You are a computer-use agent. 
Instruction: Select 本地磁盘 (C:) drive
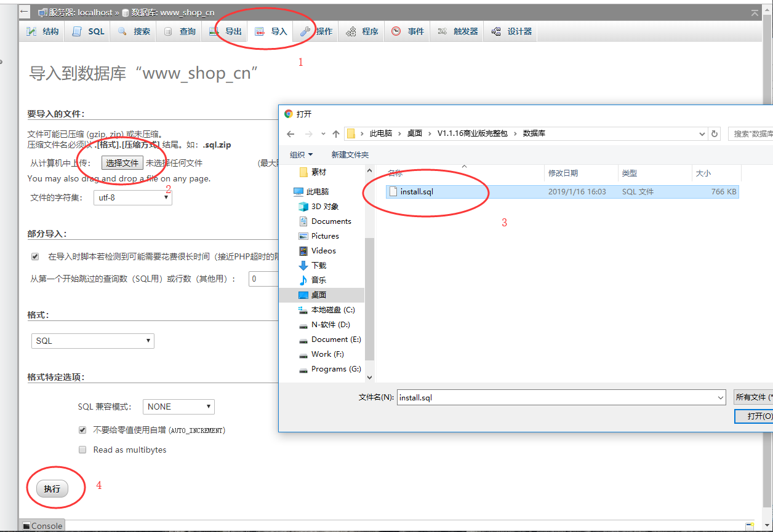click(332, 310)
